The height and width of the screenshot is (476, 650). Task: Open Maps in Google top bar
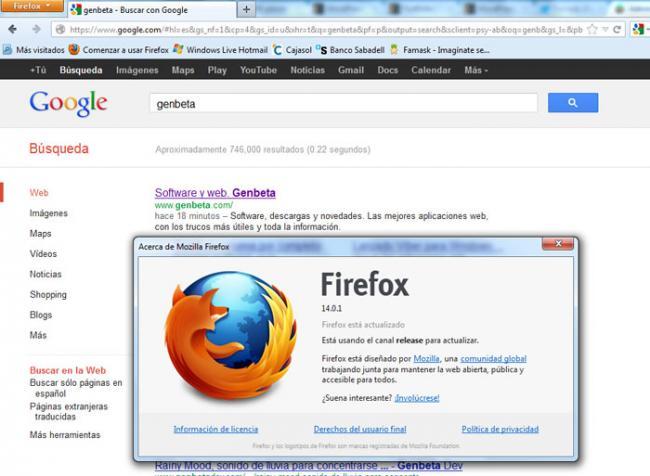coord(183,70)
